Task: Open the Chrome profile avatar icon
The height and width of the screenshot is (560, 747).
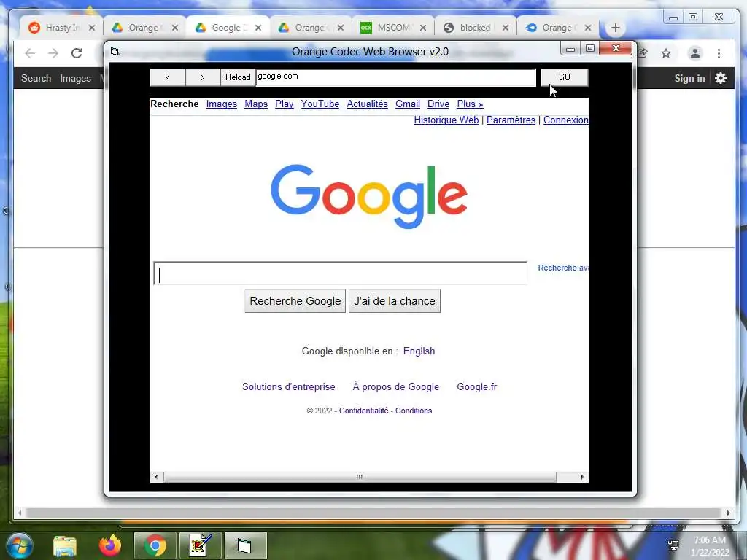Action: pyautogui.click(x=695, y=53)
